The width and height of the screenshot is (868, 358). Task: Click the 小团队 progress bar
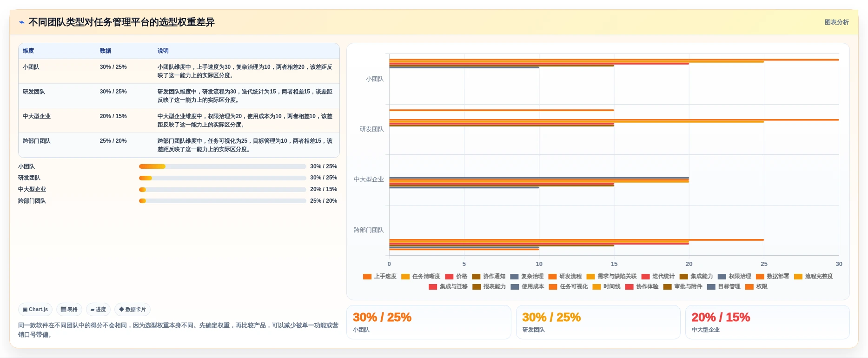[223, 166]
